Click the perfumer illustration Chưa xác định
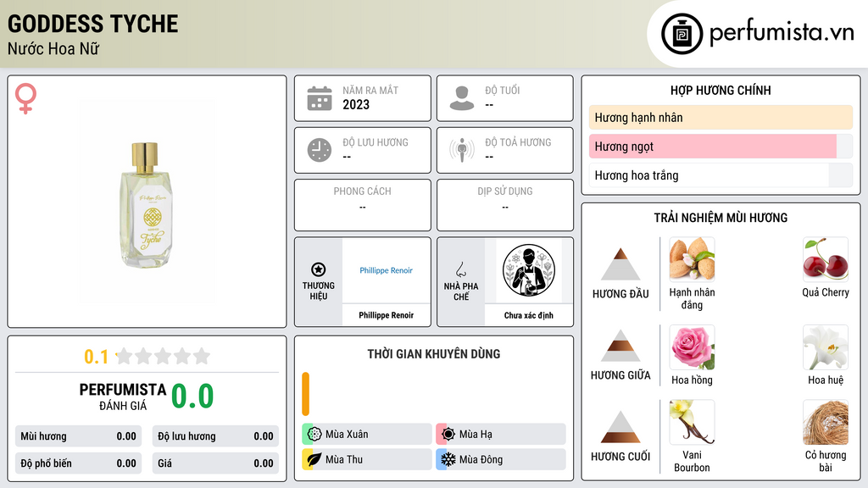Screen dimensions: 868x488 529,270
